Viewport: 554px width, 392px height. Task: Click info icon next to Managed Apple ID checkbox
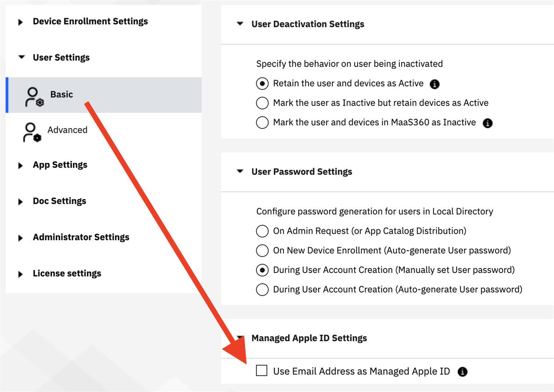click(x=462, y=371)
